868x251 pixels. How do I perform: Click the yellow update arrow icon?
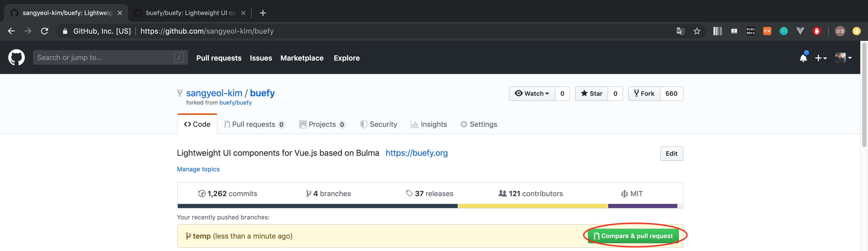tap(856, 31)
